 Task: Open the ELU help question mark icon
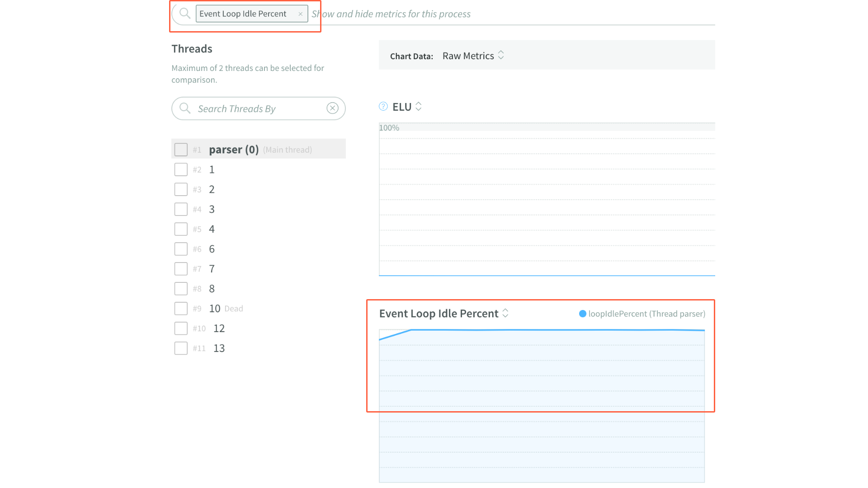[383, 107]
